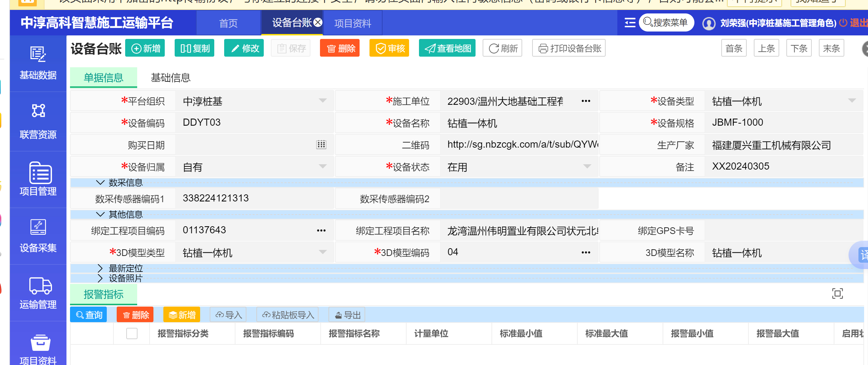This screenshot has width=868, height=365.
Task: Collapse the 数采信息 section
Action: [x=100, y=183]
